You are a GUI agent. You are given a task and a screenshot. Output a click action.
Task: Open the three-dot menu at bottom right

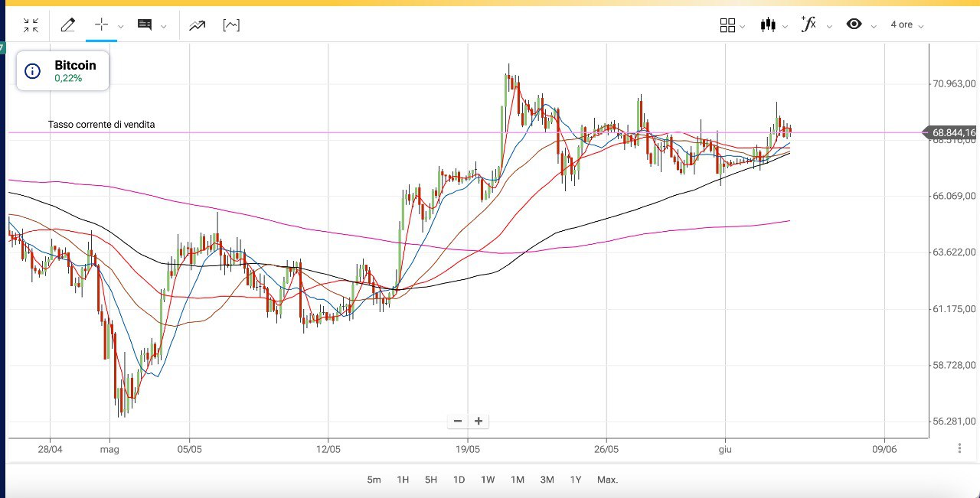pos(959,449)
